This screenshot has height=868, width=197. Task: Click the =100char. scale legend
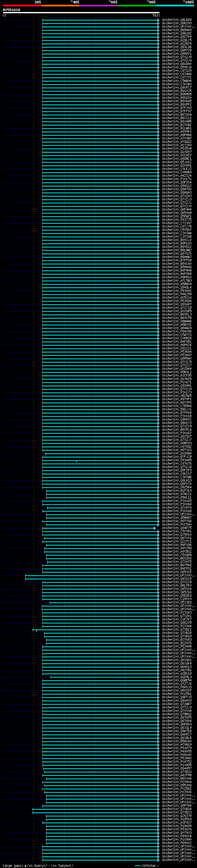pos(147,865)
